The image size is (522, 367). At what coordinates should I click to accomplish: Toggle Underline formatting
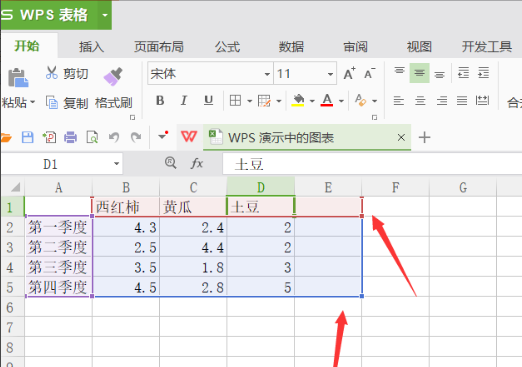pyautogui.click(x=208, y=100)
